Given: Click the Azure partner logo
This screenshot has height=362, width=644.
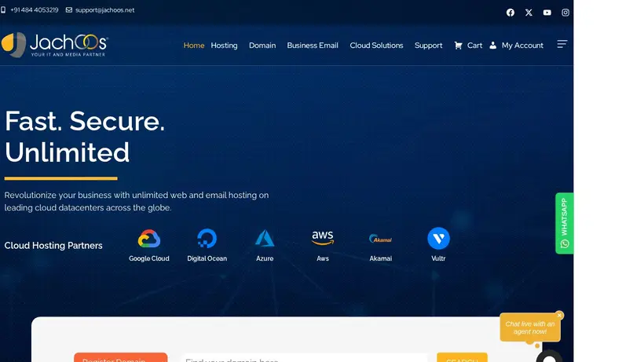Looking at the screenshot, I should (265, 239).
